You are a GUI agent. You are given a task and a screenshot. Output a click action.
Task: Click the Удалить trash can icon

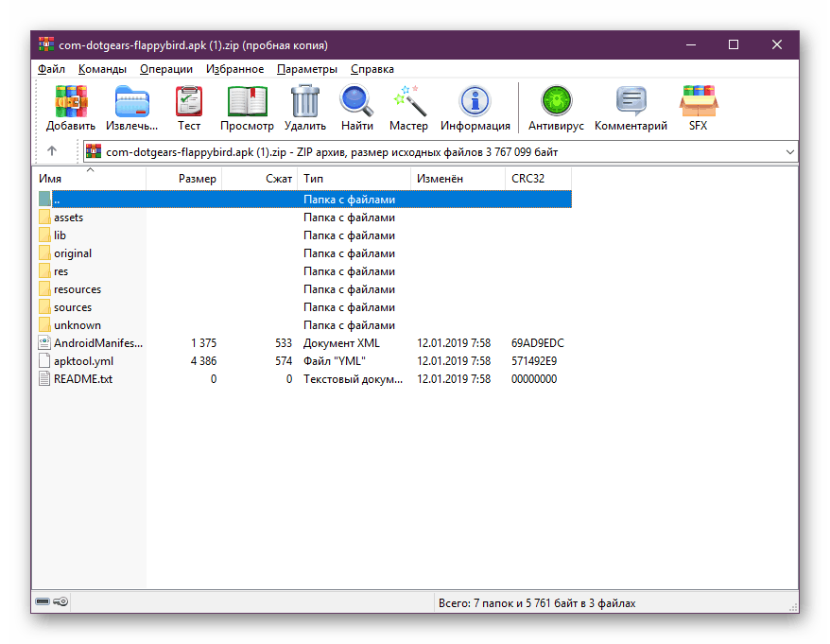coord(305,100)
